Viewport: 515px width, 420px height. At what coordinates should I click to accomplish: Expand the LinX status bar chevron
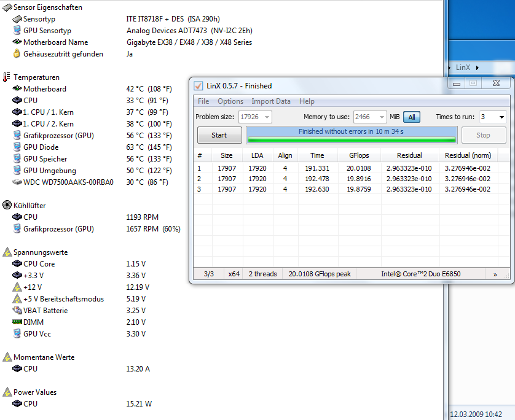[x=495, y=274]
